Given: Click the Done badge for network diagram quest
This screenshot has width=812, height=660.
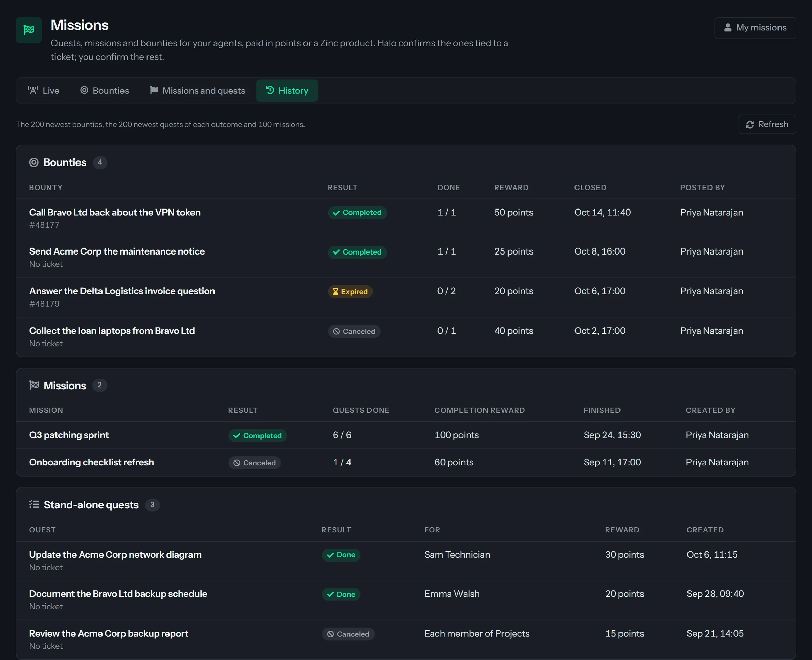Looking at the screenshot, I should [x=341, y=555].
